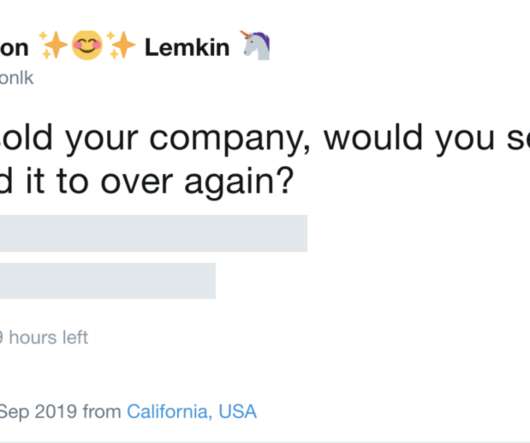Screen dimensions: 530x443
Task: Click the smiling blushing face emoji
Action: coord(87,45)
